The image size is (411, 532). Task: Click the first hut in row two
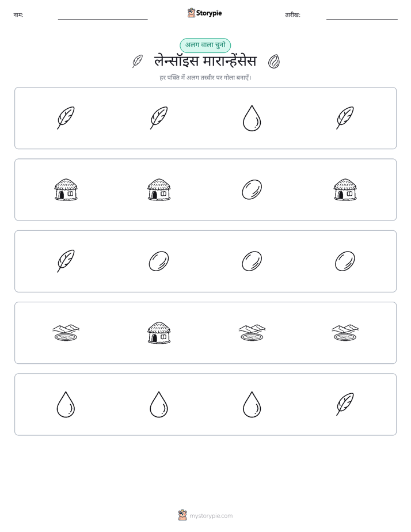click(66, 189)
